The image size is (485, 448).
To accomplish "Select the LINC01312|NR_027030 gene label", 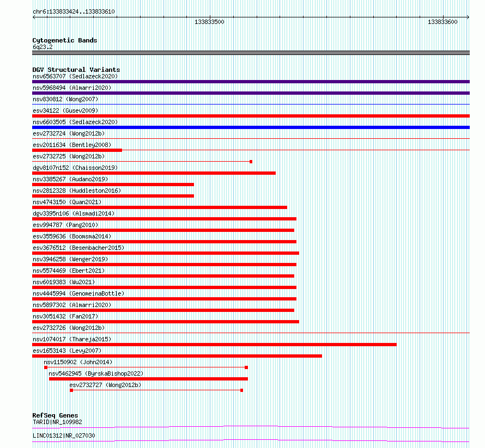I will (x=64, y=435).
